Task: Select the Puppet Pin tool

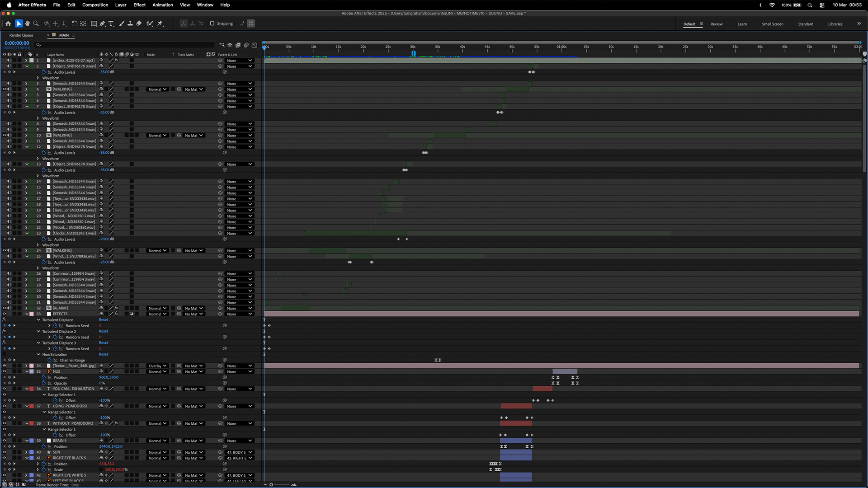Action: tap(160, 23)
